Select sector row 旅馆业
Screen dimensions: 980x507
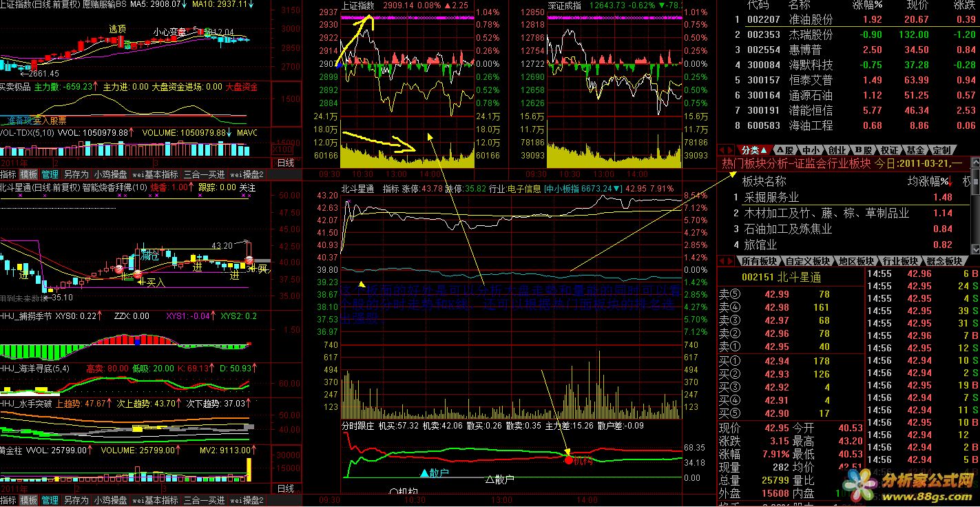pyautogui.click(x=844, y=245)
